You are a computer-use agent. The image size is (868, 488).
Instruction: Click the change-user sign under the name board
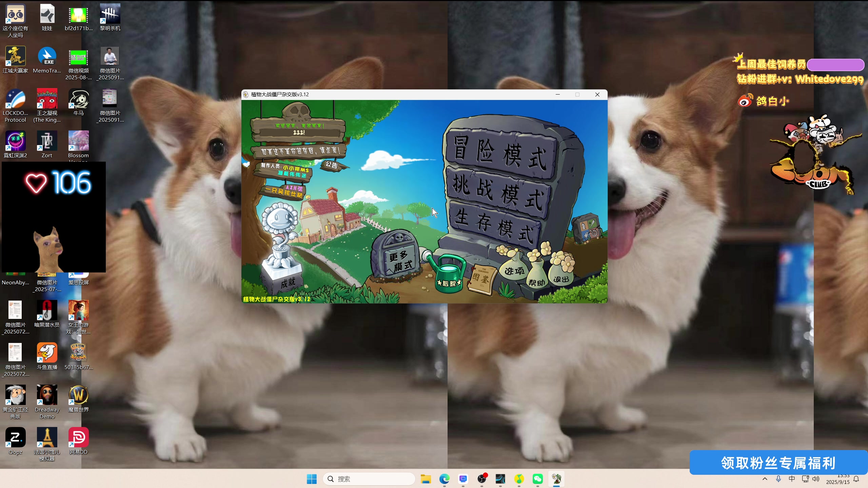coord(299,151)
